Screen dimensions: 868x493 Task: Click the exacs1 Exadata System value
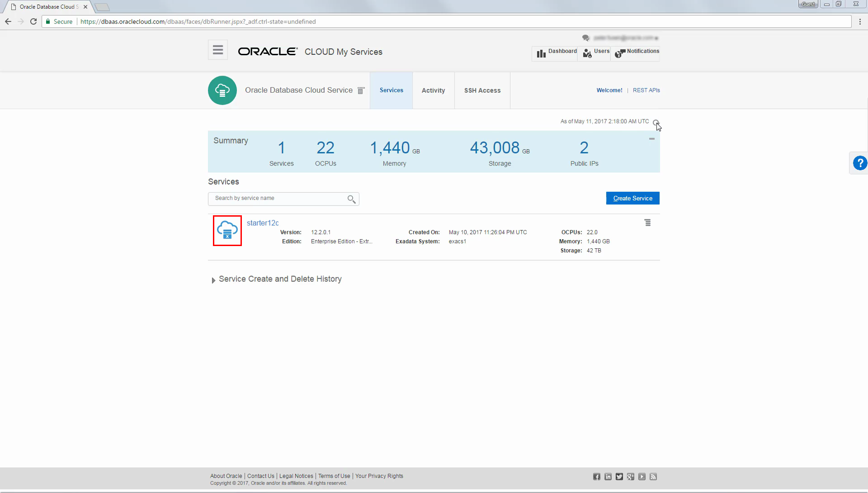(x=457, y=242)
